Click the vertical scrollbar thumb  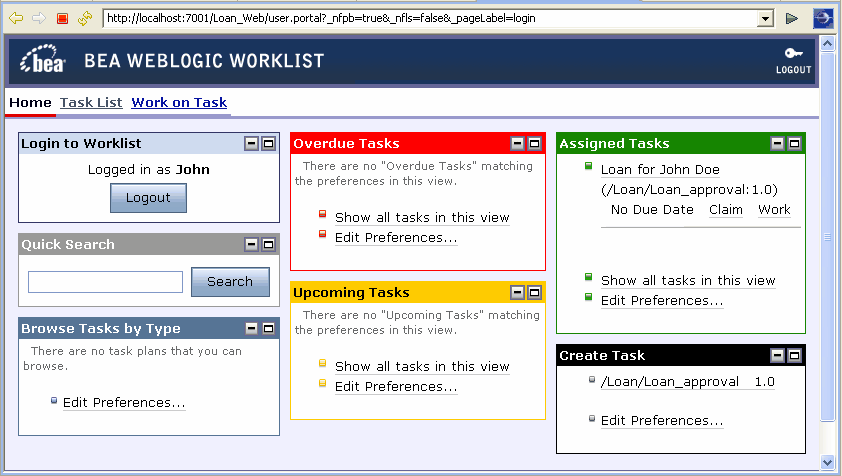point(828,236)
